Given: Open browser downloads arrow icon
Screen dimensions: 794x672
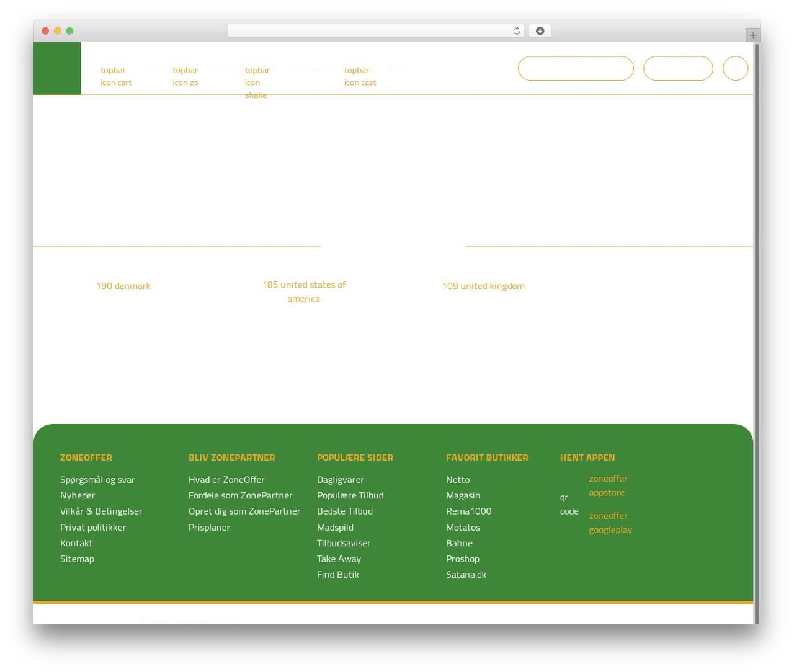Looking at the screenshot, I should coord(540,31).
